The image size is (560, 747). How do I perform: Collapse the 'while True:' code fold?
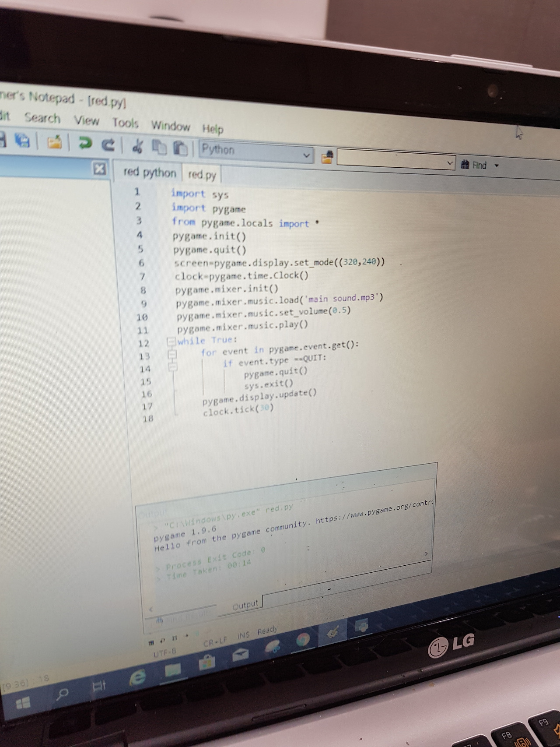tap(171, 341)
